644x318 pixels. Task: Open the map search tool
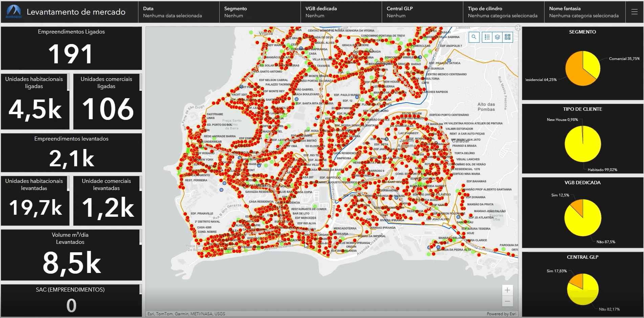[x=474, y=37]
